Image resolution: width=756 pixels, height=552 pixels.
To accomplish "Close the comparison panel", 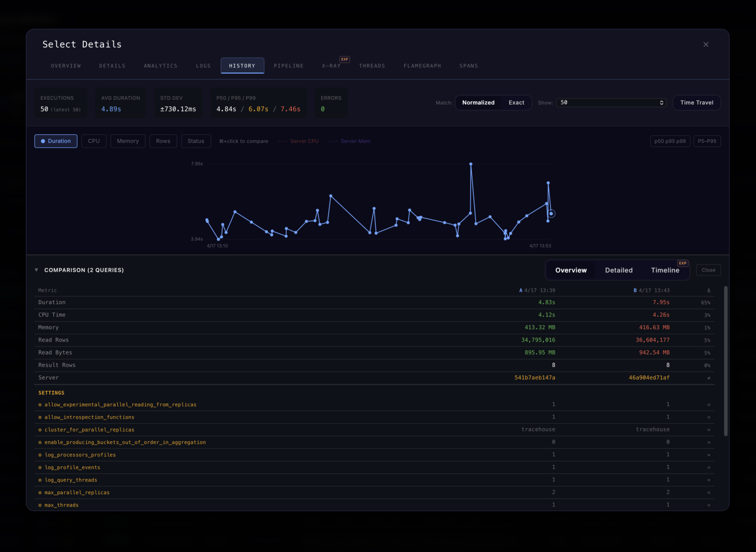I will click(x=708, y=270).
